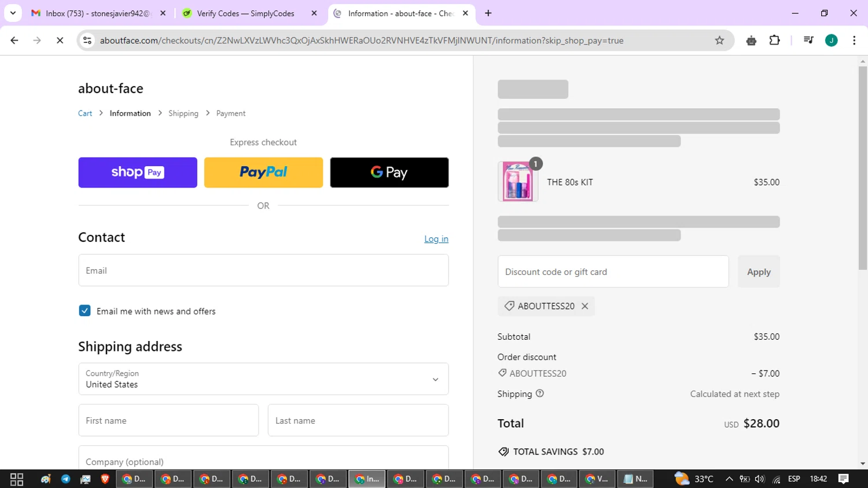Image resolution: width=868 pixels, height=488 pixels.
Task: Stop loading the page
Action: tap(60, 41)
